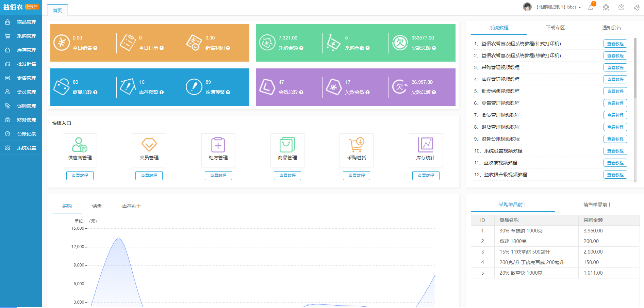Open the 批发销售 chart icon in sidebar
The height and width of the screenshot is (308, 644).
click(x=7, y=64)
